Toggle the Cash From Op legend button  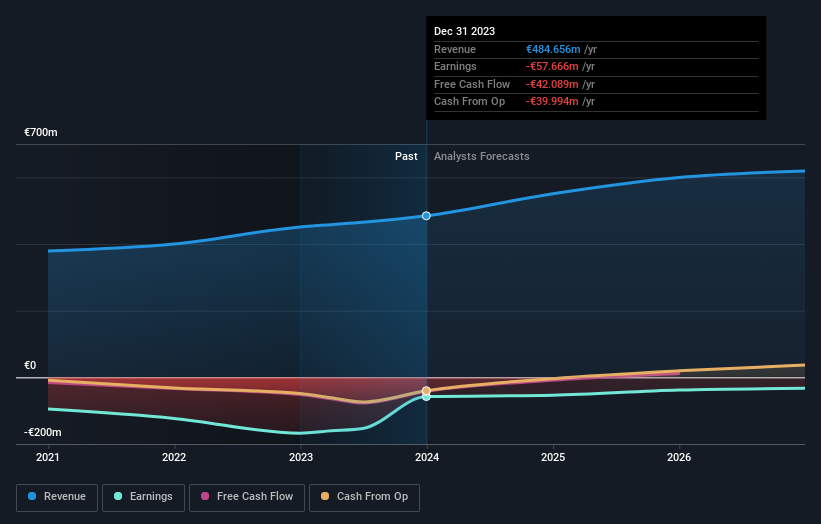[364, 497]
